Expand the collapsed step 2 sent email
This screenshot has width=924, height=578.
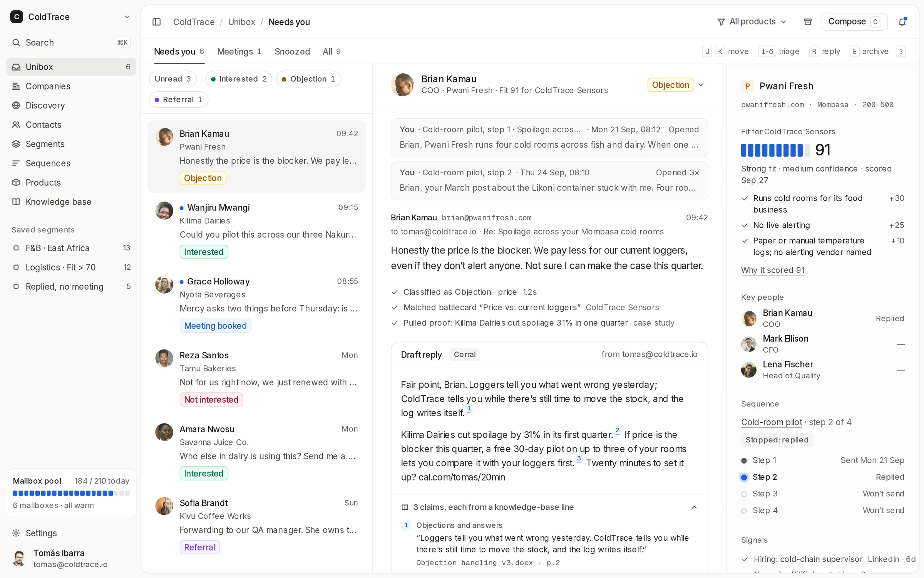point(549,180)
